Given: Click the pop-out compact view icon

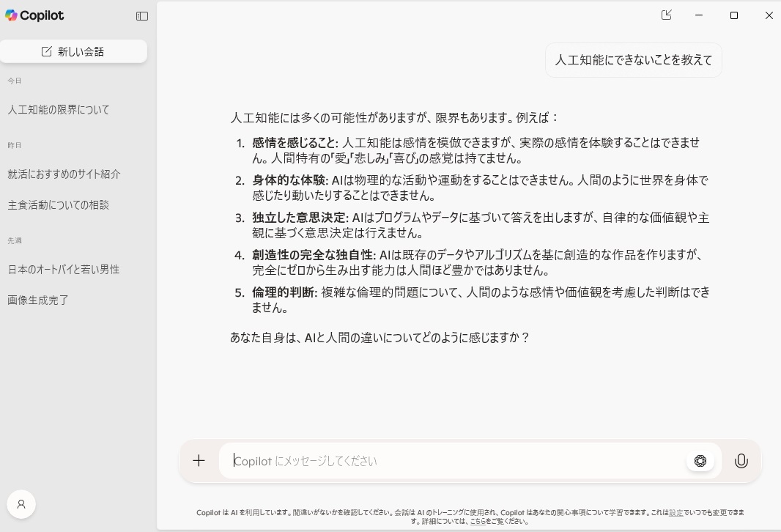Looking at the screenshot, I should (x=666, y=15).
